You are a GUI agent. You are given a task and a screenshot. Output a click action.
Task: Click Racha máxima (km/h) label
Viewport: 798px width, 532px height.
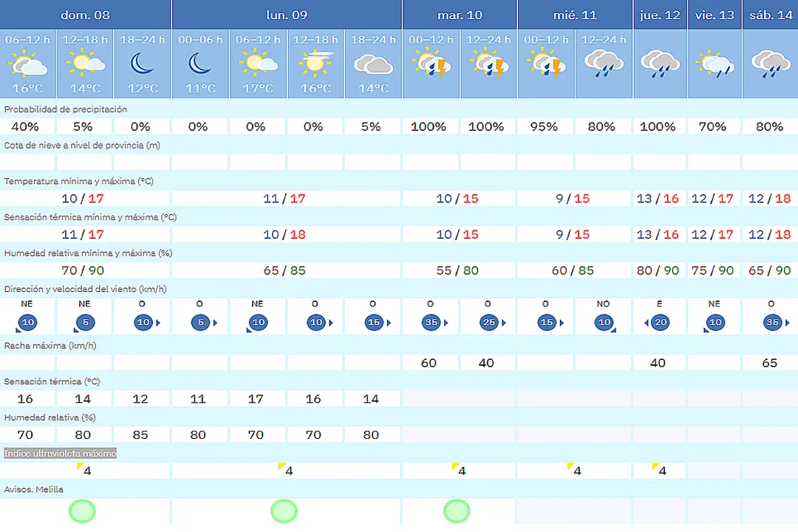50,345
